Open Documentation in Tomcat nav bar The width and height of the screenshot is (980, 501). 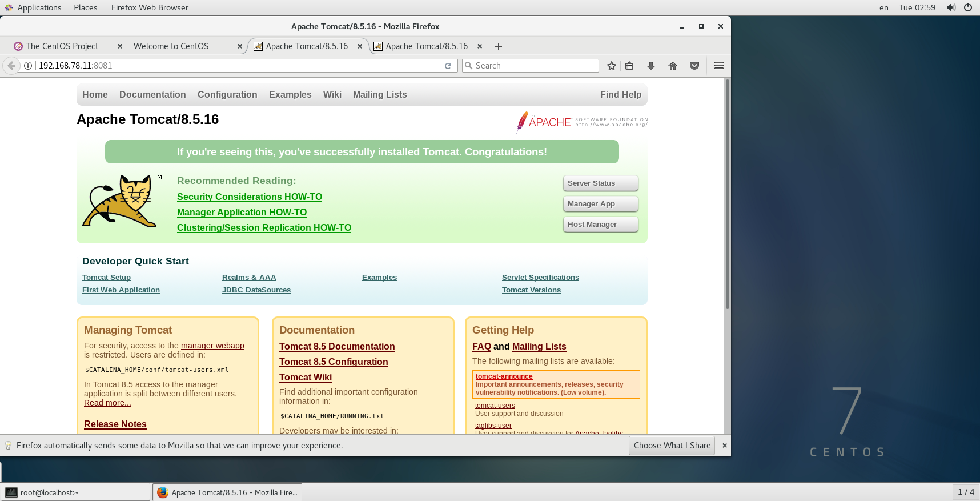152,95
